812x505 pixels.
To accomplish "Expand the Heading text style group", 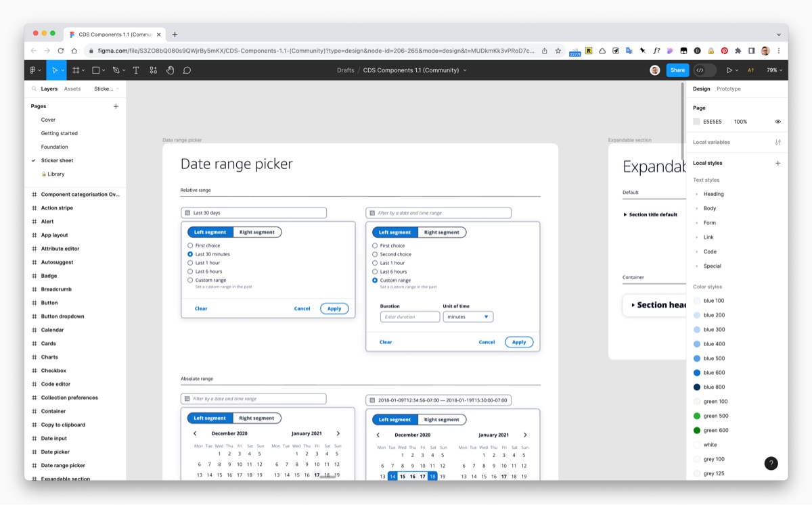I will (697, 194).
